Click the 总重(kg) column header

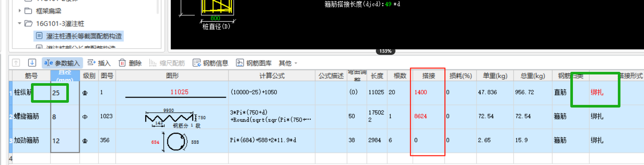click(533, 75)
